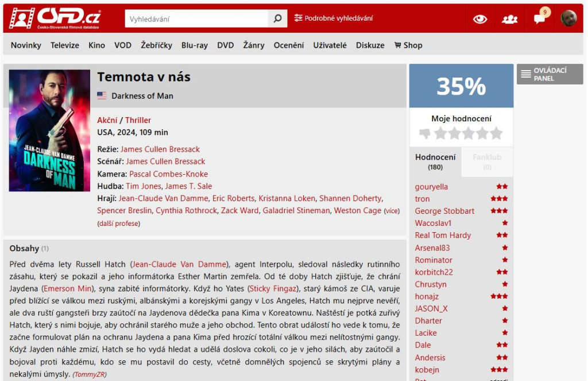Viewport: 588px width, 381px height.
Task: Open the friends group icon in header
Action: click(x=510, y=19)
